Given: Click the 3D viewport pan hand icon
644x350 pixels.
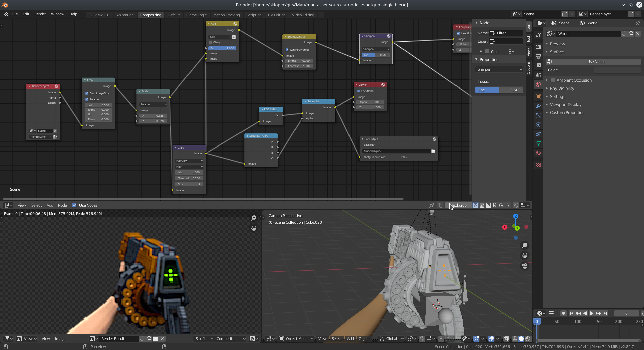Looking at the screenshot, I should click(x=525, y=255).
